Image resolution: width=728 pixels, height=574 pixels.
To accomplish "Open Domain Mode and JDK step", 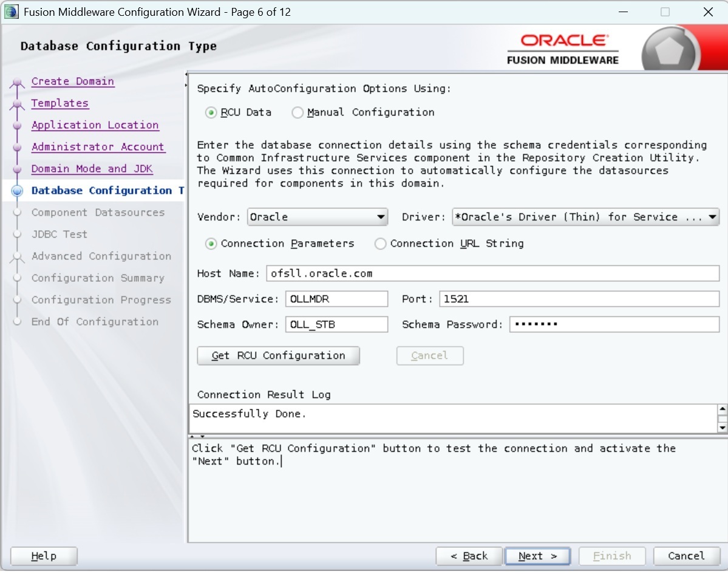I will coord(92,169).
